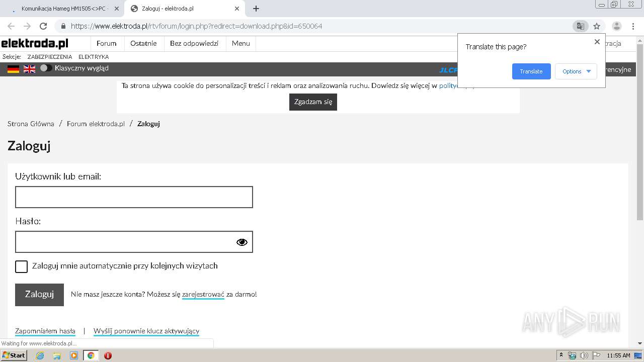Viewport: 644px width, 362px height.
Task: Open ZABEZPIECZENIA section link
Action: [x=50, y=57]
